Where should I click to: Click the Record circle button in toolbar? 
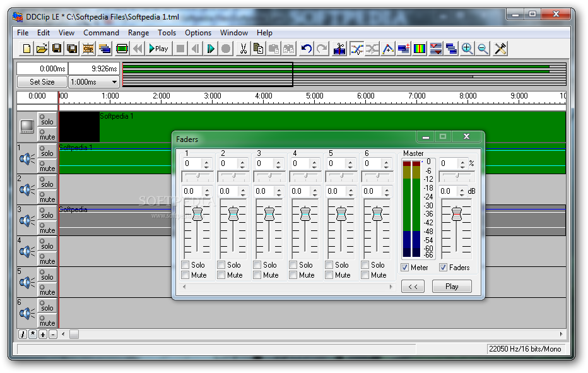click(226, 49)
